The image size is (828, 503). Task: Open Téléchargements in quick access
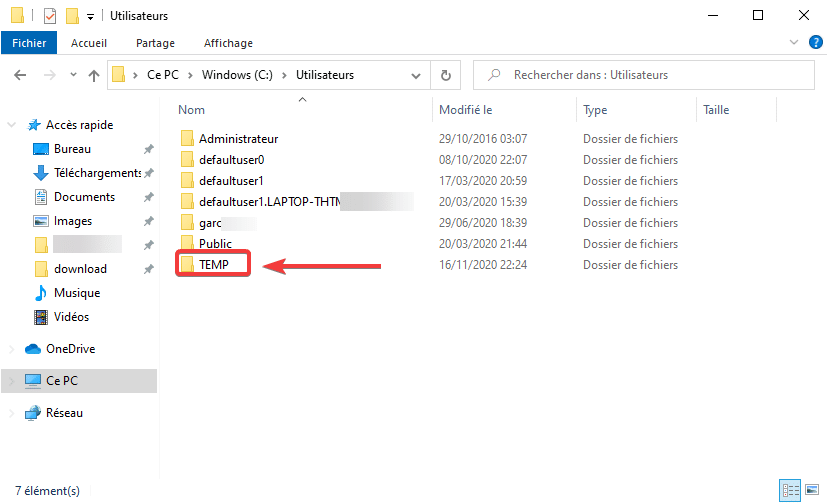click(x=97, y=173)
